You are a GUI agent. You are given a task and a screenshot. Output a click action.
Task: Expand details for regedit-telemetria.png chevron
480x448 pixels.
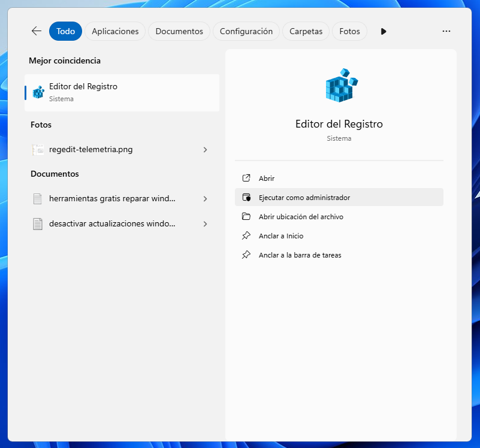coord(206,150)
